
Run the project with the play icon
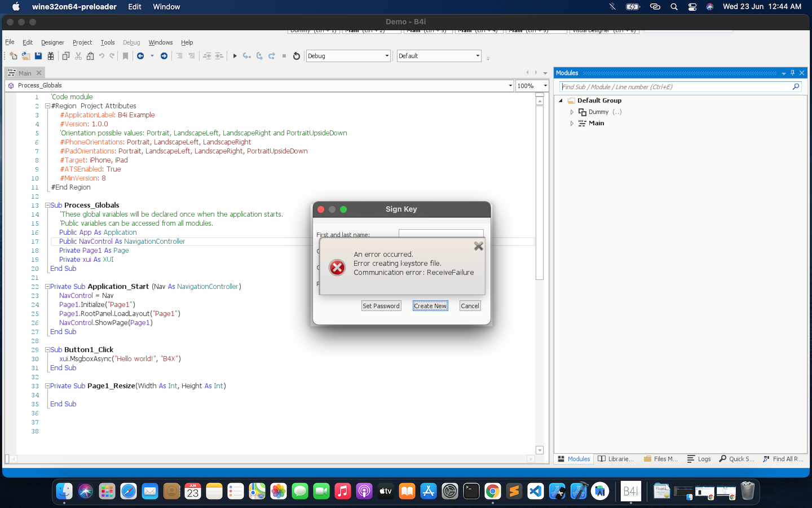[235, 56]
